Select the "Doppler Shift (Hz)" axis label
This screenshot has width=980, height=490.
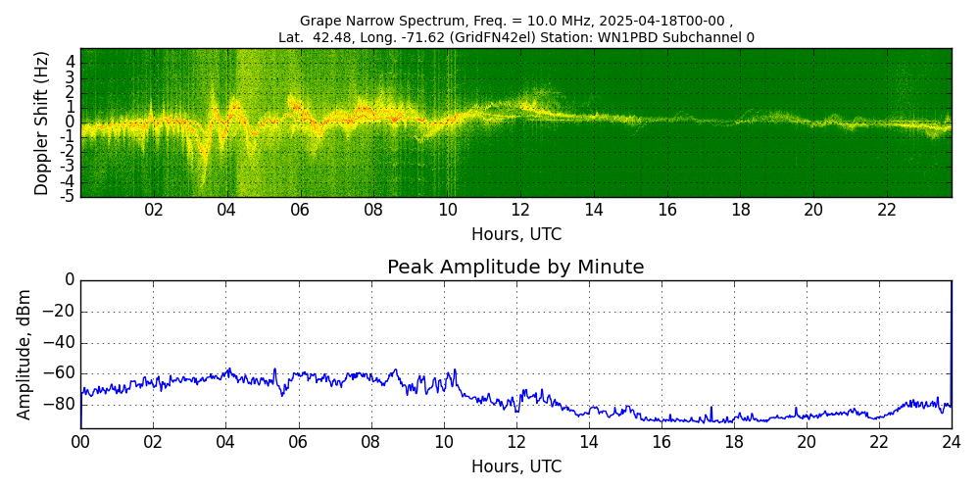[x=42, y=122]
